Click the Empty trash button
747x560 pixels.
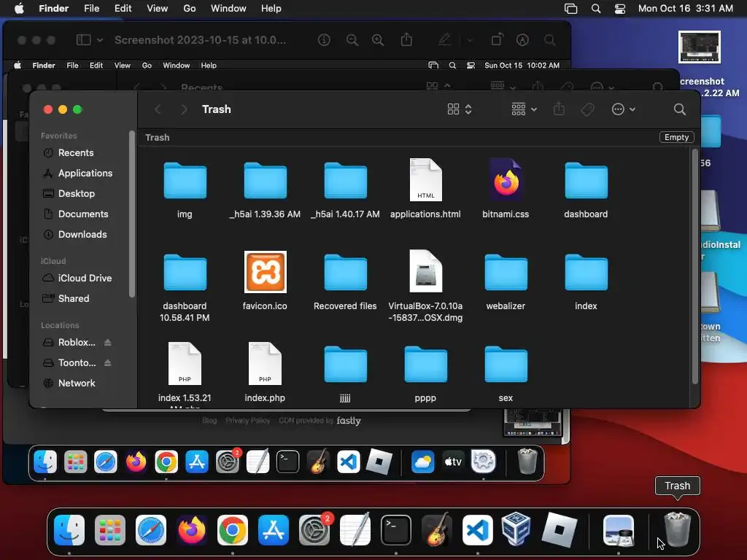pos(676,137)
